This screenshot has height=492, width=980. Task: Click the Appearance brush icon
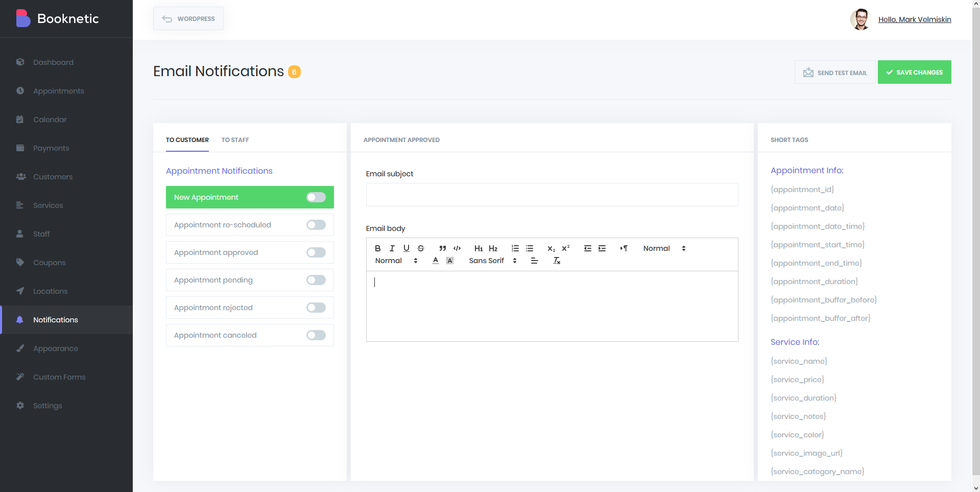[x=20, y=348]
